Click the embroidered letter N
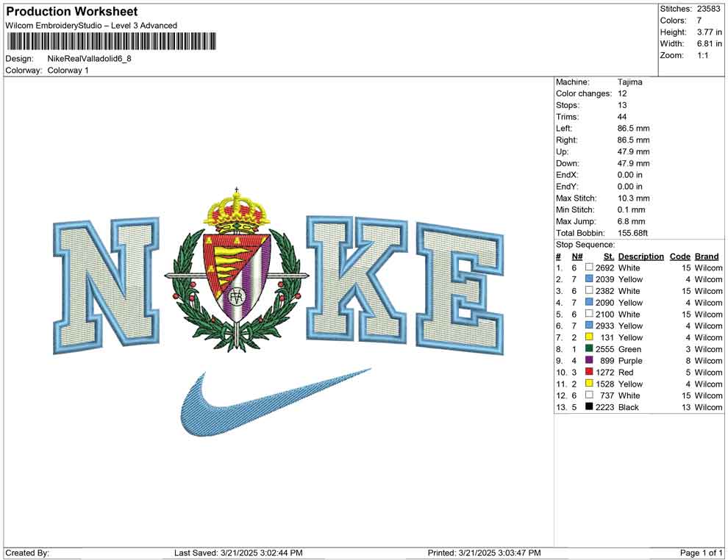 pos(107,284)
